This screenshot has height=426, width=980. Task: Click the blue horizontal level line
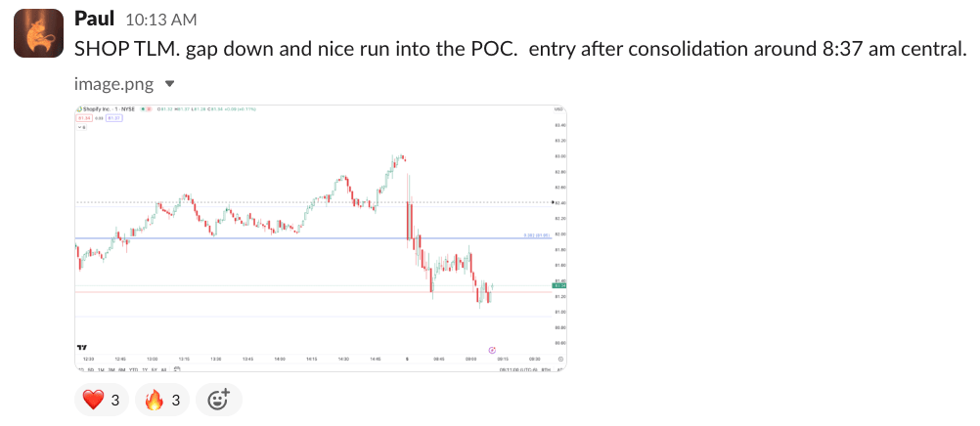[293, 238]
